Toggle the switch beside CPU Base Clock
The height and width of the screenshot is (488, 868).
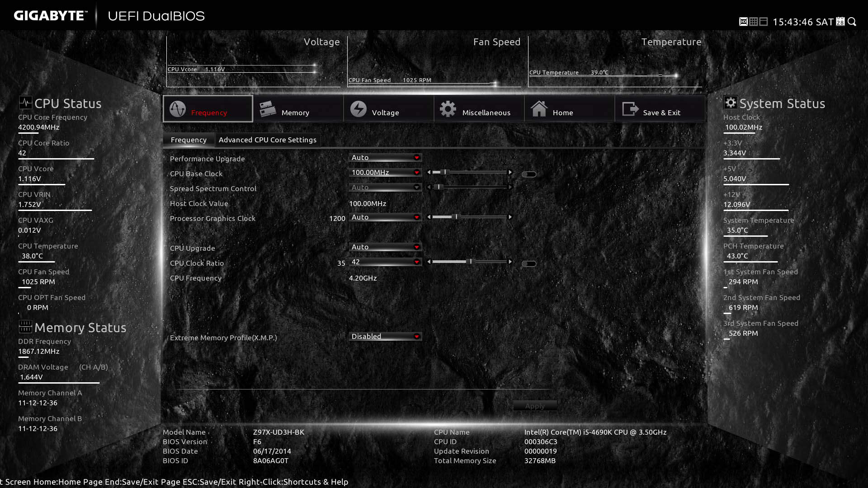coord(528,174)
